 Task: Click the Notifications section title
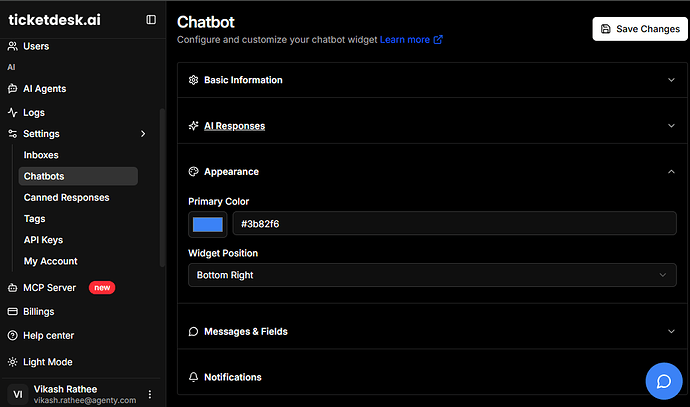coord(233,377)
